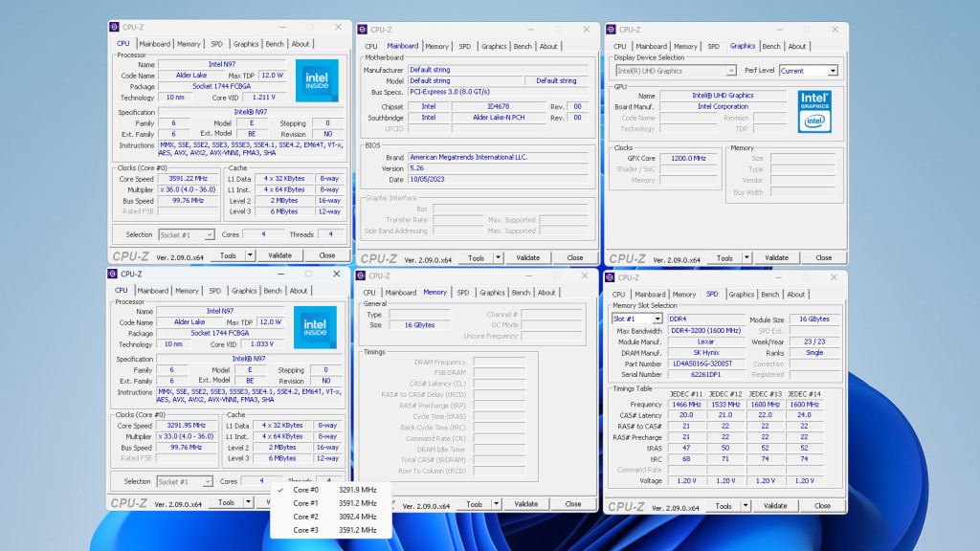
Task: Open the Graphics tab in SPD window
Action: (x=742, y=295)
